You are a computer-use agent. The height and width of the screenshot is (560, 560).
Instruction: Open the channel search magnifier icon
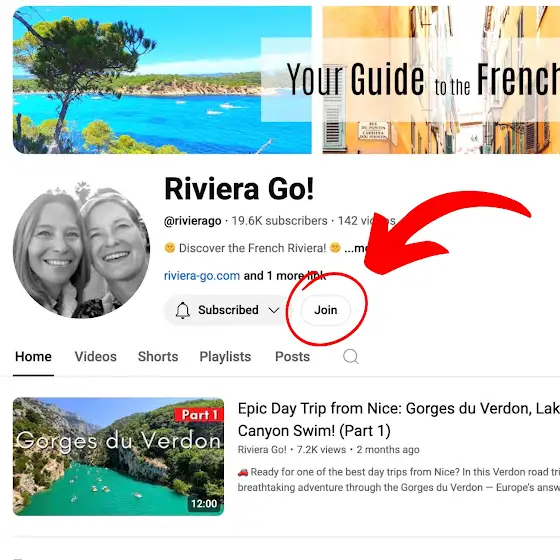point(351,356)
